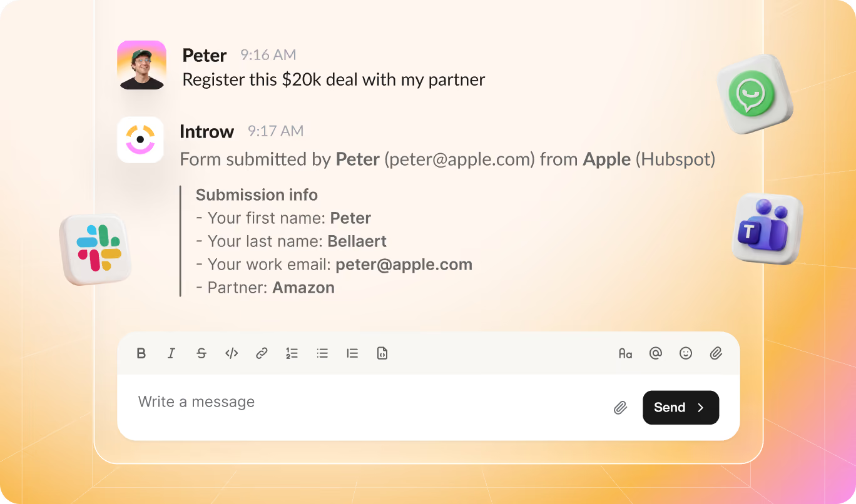
Task: Insert a code block snippet
Action: 382,353
